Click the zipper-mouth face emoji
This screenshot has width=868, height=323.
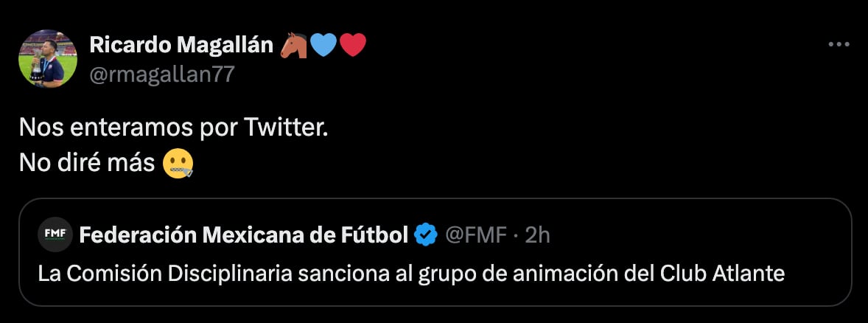(x=179, y=162)
